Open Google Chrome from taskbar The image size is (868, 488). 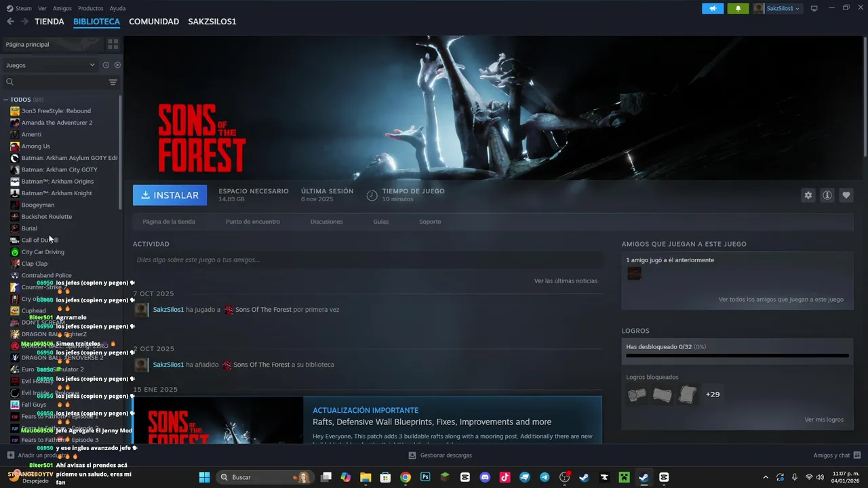405,477
